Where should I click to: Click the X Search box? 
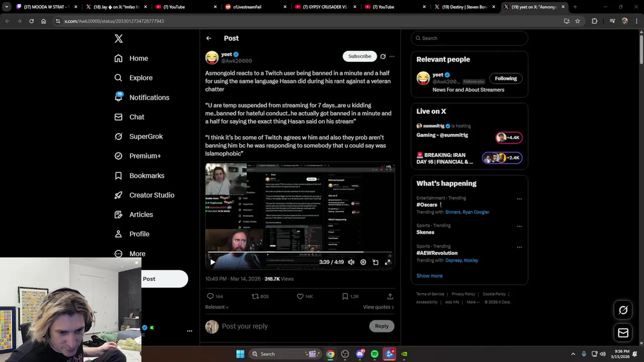tap(469, 38)
